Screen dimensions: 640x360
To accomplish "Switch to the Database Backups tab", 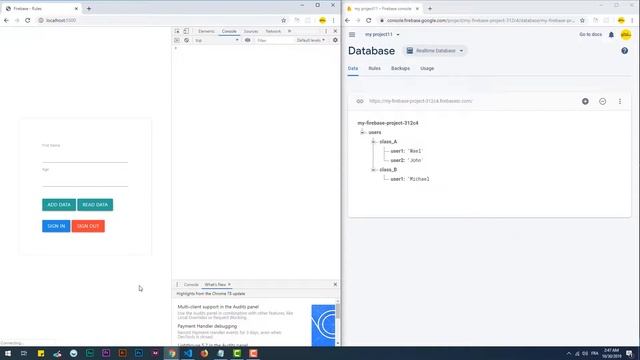I will click(x=400, y=68).
